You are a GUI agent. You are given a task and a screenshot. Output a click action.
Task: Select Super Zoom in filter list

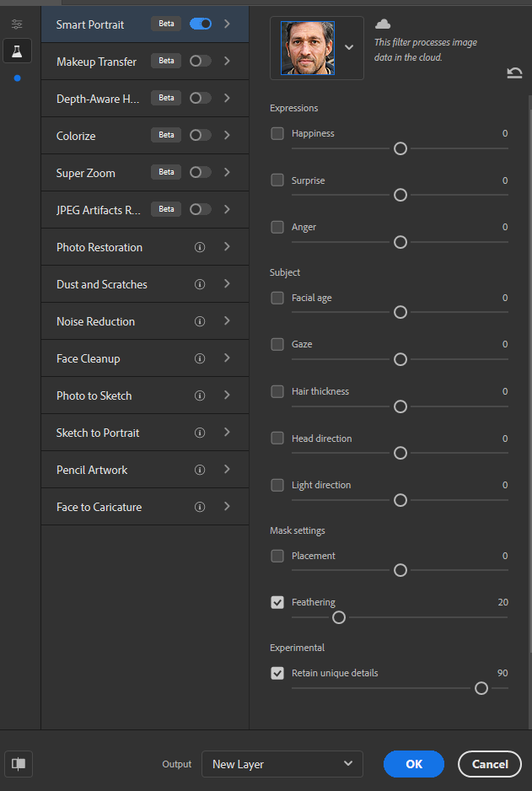pyautogui.click(x=86, y=173)
